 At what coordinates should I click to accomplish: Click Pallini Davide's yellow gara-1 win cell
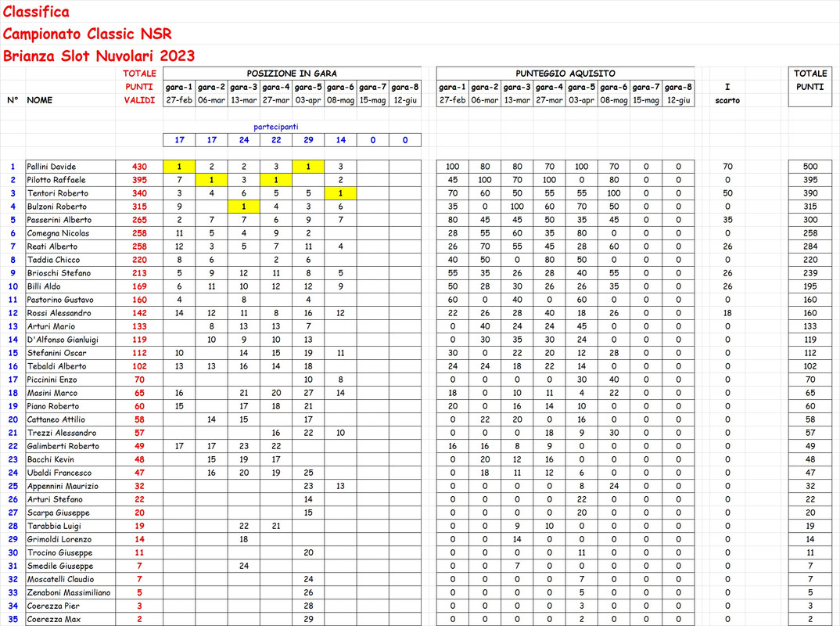coord(179,167)
